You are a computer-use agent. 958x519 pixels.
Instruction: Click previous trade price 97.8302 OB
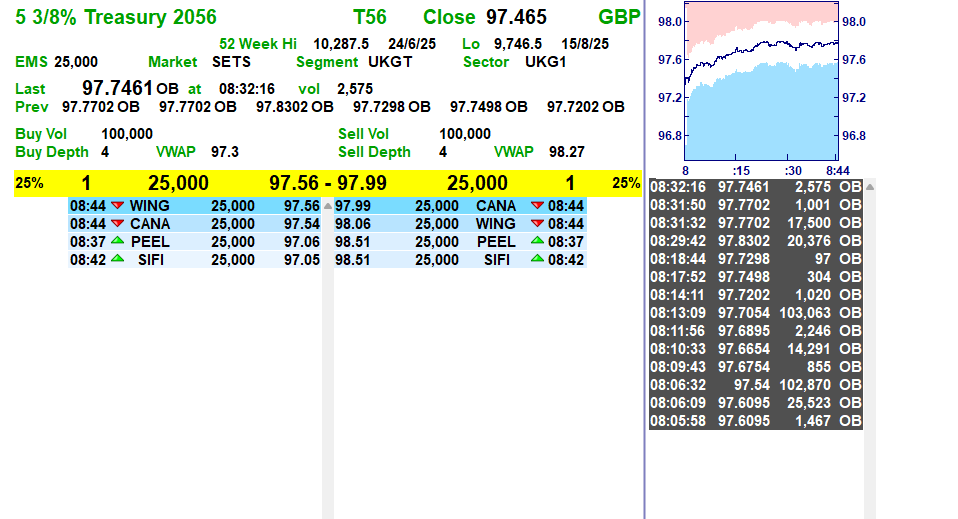(x=294, y=107)
